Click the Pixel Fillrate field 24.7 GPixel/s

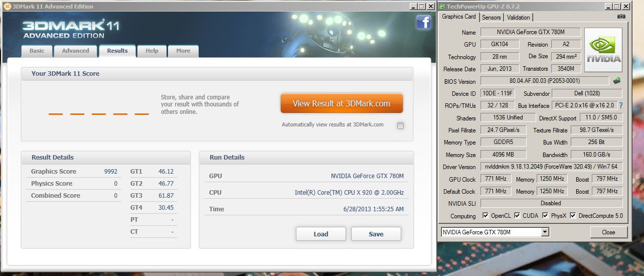click(x=504, y=130)
